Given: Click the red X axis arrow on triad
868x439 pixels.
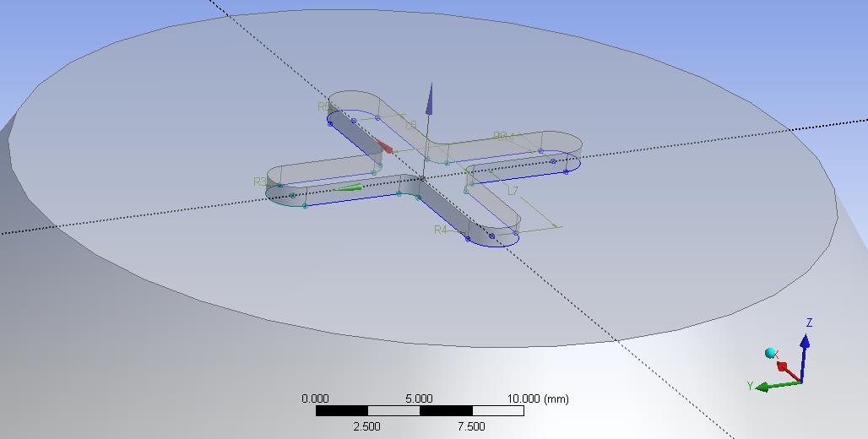Looking at the screenshot, I should point(785,369).
